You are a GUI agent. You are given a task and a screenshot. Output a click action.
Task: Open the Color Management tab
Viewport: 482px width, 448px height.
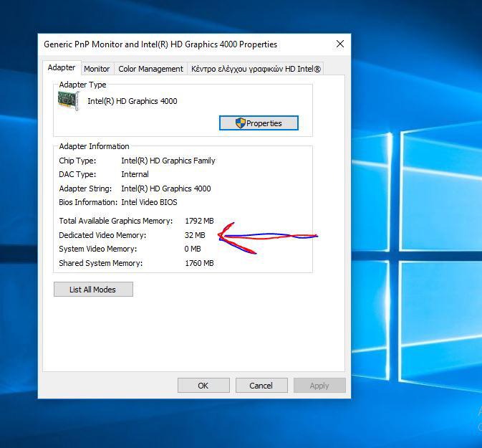click(x=150, y=69)
